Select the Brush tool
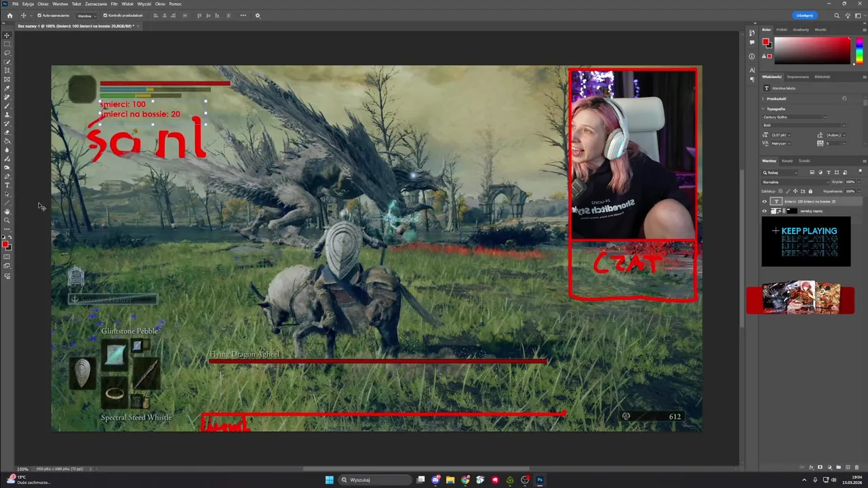Viewport: 868px width, 488px height. (x=7, y=106)
